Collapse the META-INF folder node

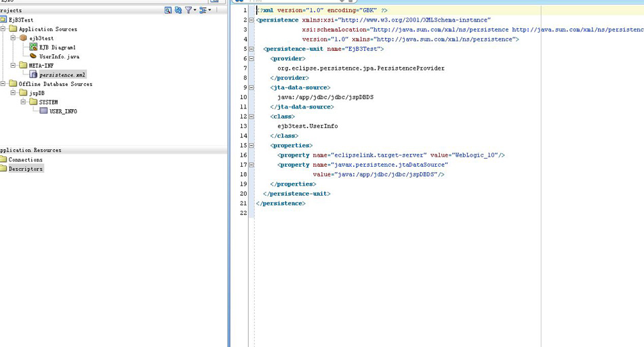tap(13, 65)
